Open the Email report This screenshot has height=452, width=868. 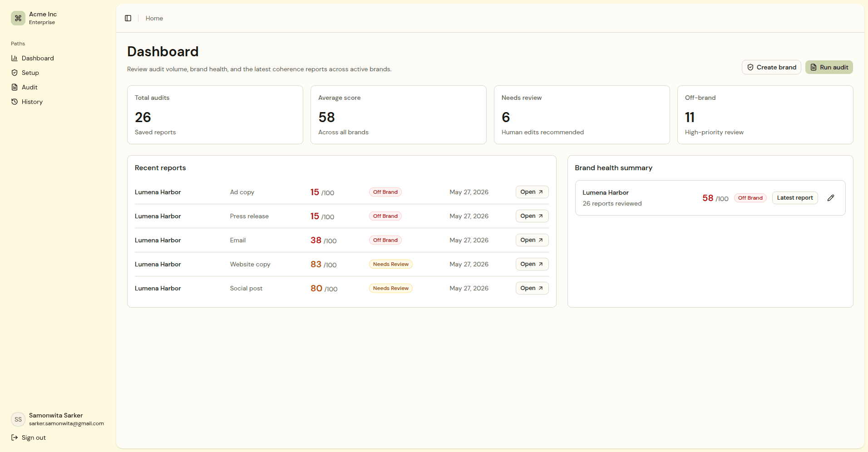click(532, 240)
